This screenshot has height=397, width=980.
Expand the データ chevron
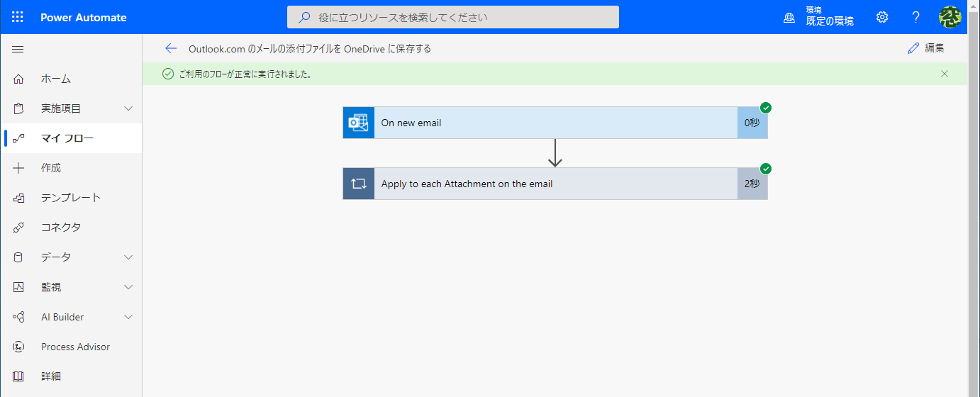click(x=128, y=257)
